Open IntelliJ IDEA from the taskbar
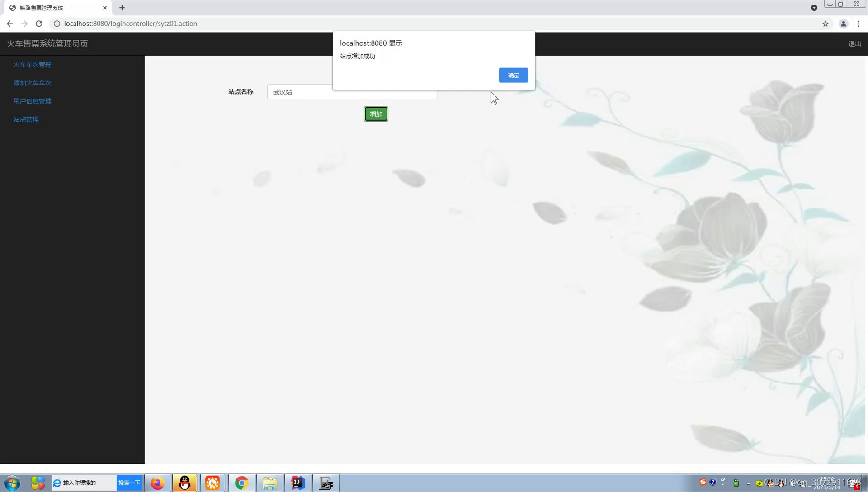 tap(298, 483)
